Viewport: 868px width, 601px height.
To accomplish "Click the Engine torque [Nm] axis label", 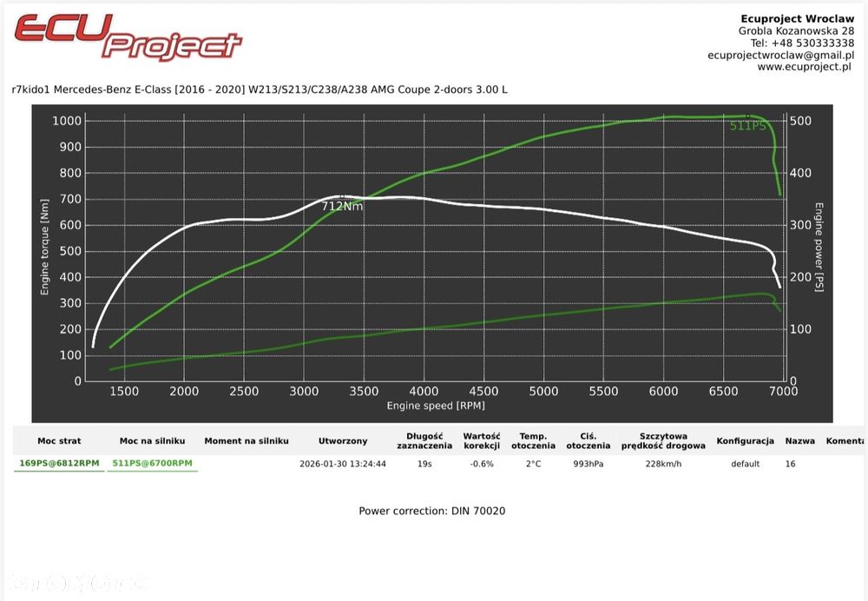I will point(45,247).
